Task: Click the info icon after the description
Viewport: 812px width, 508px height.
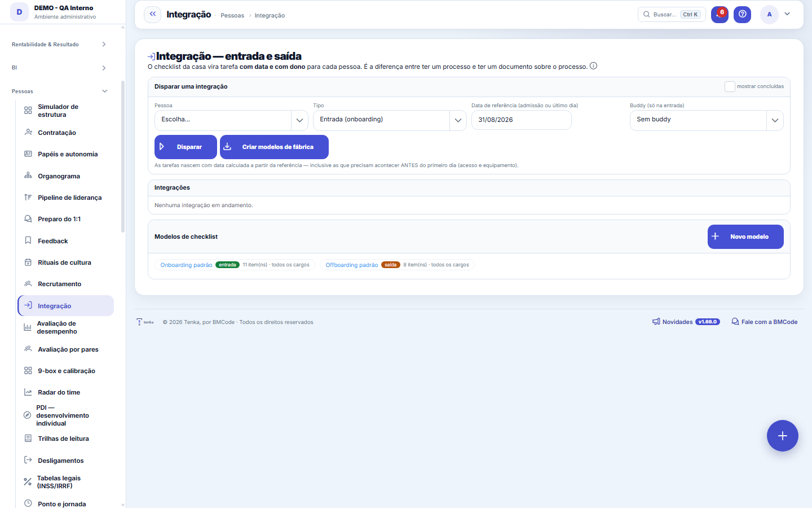Action: tap(593, 66)
